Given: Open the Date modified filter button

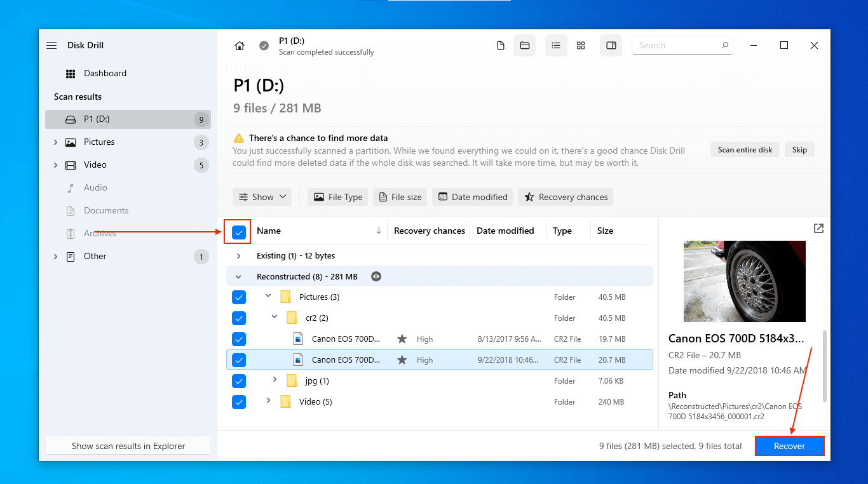Looking at the screenshot, I should [473, 197].
